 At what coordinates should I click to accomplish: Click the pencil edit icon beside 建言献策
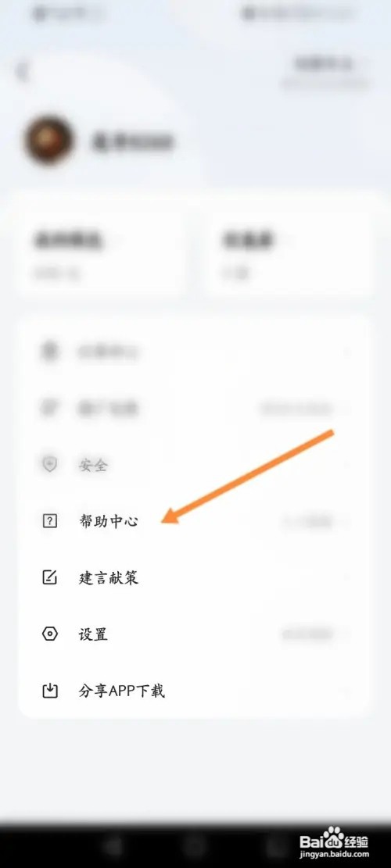pyautogui.click(x=50, y=577)
